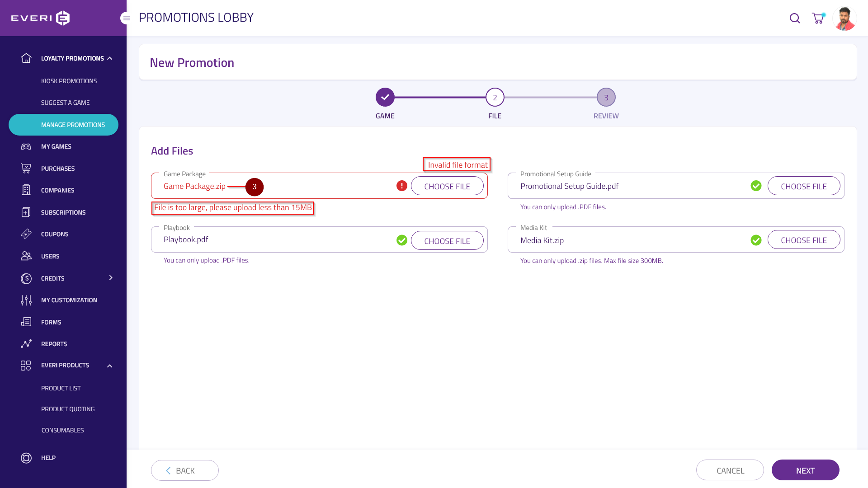Click the search magnifier icon
Image resolution: width=868 pixels, height=488 pixels.
tap(794, 18)
